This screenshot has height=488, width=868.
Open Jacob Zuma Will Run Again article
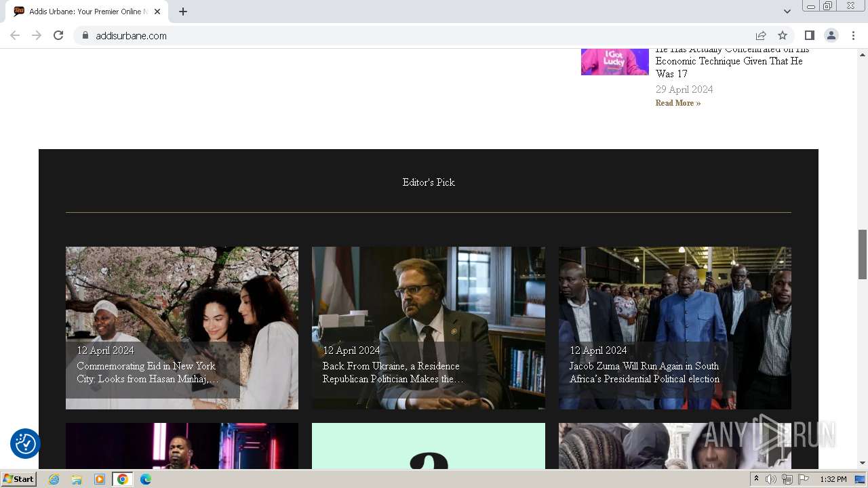click(644, 373)
